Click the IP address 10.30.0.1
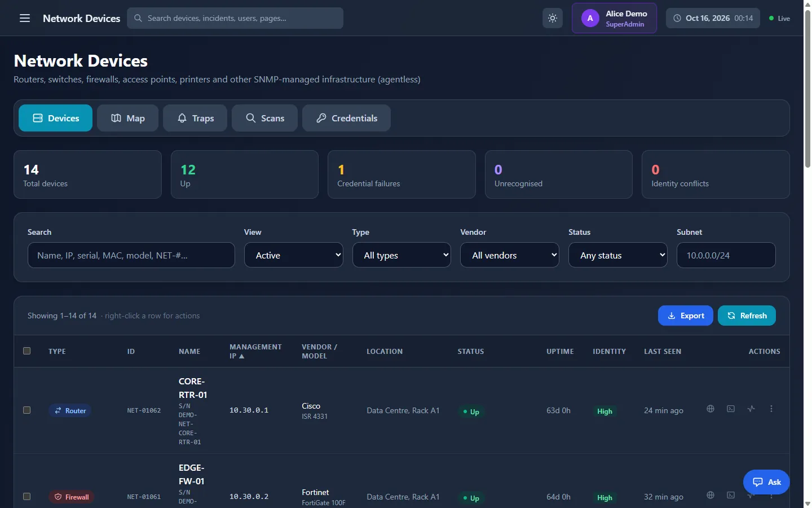This screenshot has width=812, height=508. pos(249,410)
